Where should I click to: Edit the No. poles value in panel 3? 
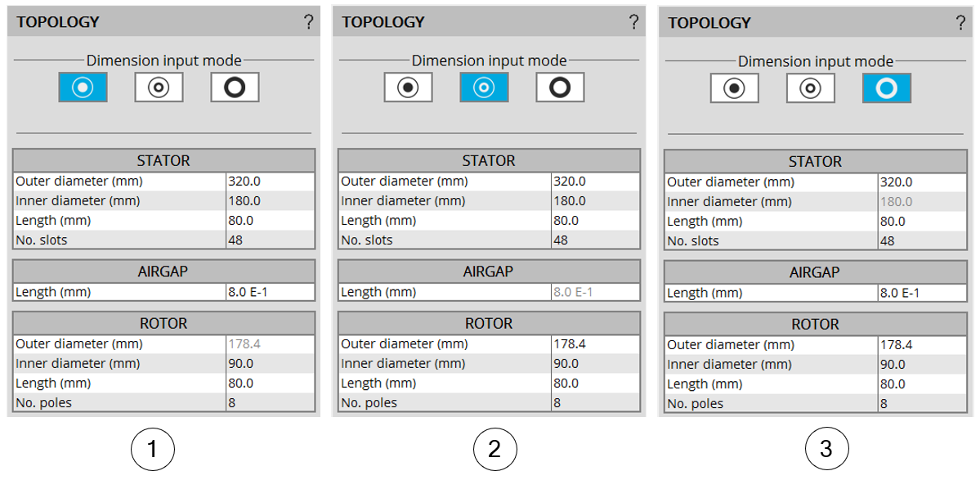click(922, 403)
